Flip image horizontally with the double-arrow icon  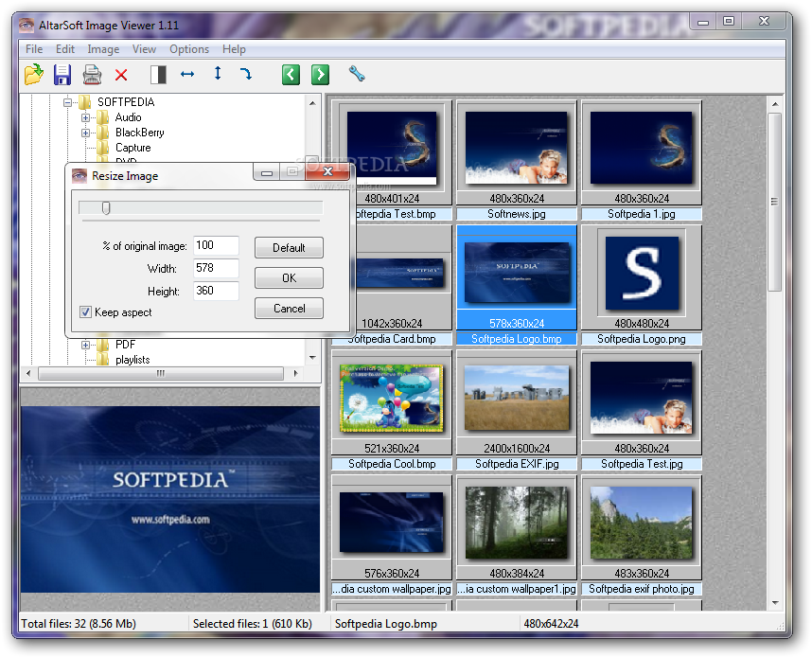coord(187,74)
